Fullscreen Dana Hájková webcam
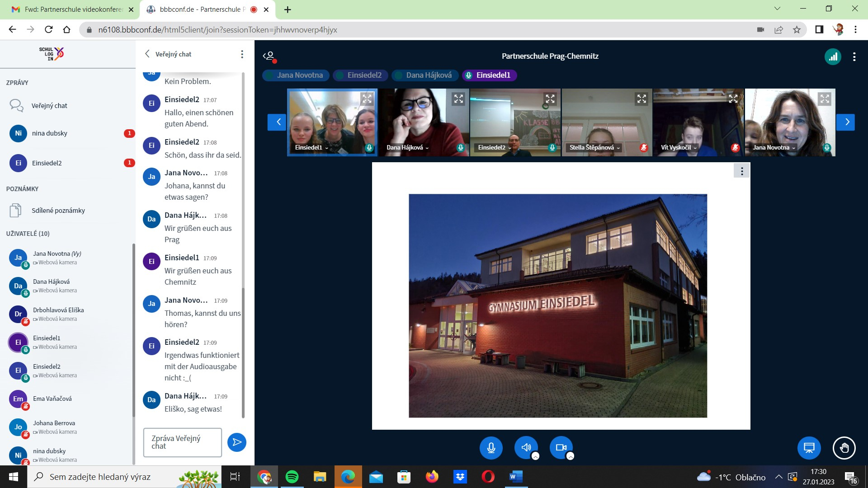This screenshot has height=488, width=868. click(x=458, y=99)
